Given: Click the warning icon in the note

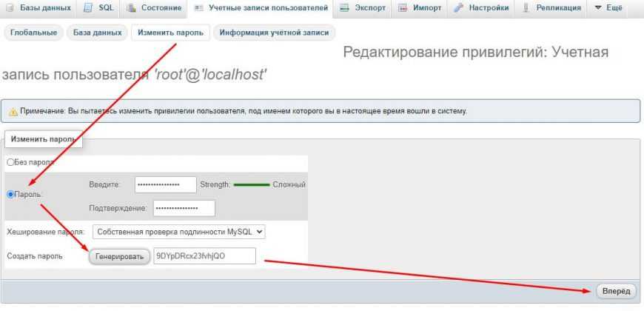Looking at the screenshot, I should point(13,111).
